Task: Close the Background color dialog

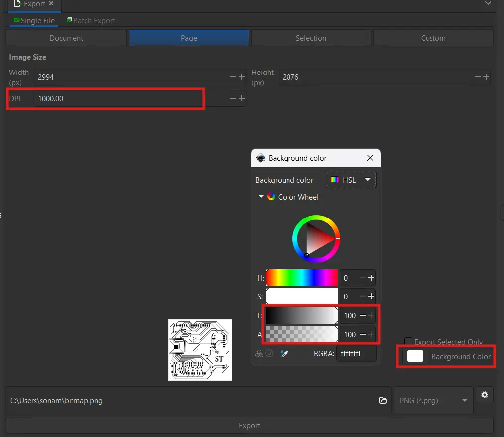Action: click(x=370, y=158)
